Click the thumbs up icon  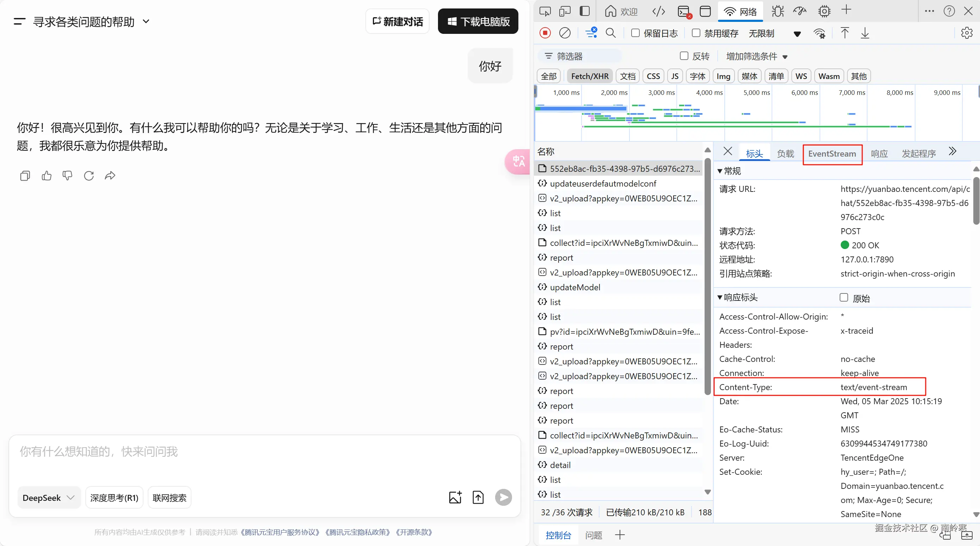(47, 175)
